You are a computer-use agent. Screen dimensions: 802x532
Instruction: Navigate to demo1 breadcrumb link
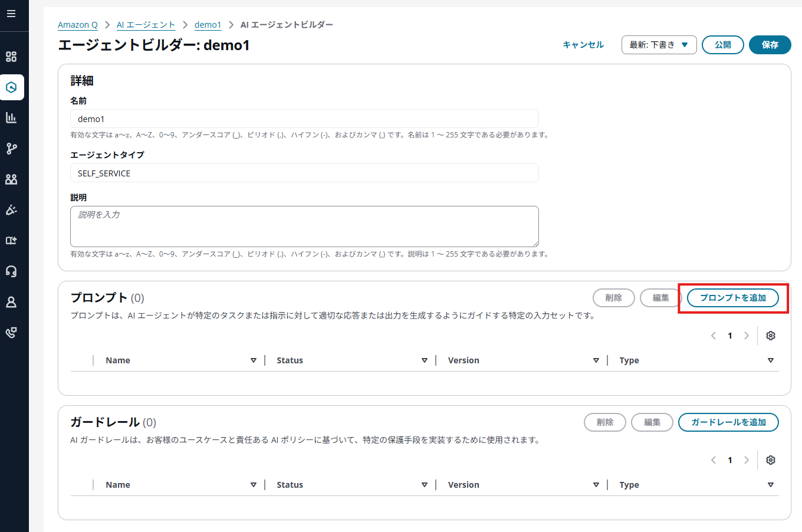(x=208, y=25)
